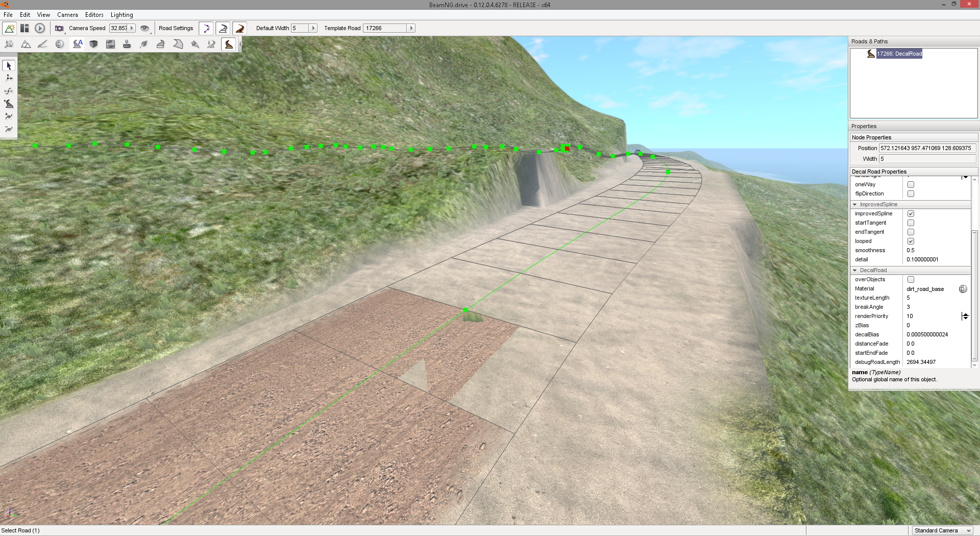Open the Object Editor tool

(9, 44)
